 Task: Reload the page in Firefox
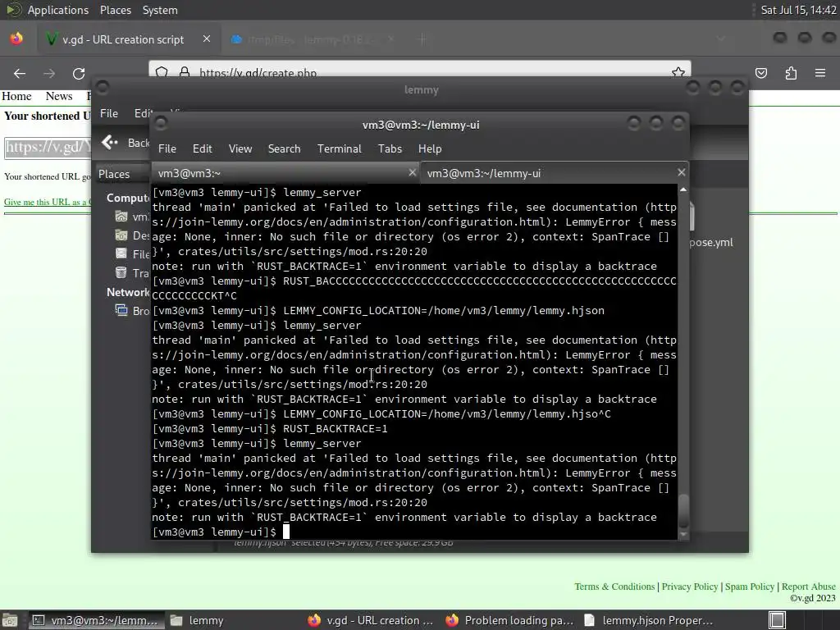point(79,73)
